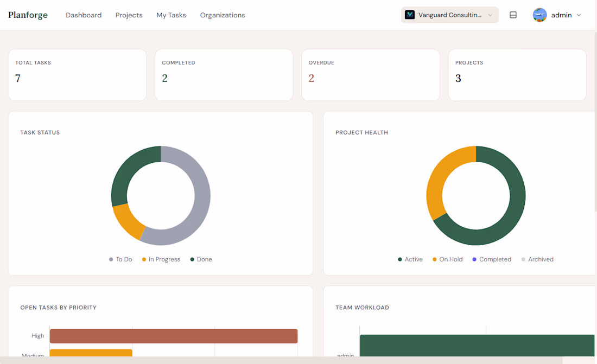Open the Projects count card
This screenshot has height=364, width=597.
coord(517,75)
